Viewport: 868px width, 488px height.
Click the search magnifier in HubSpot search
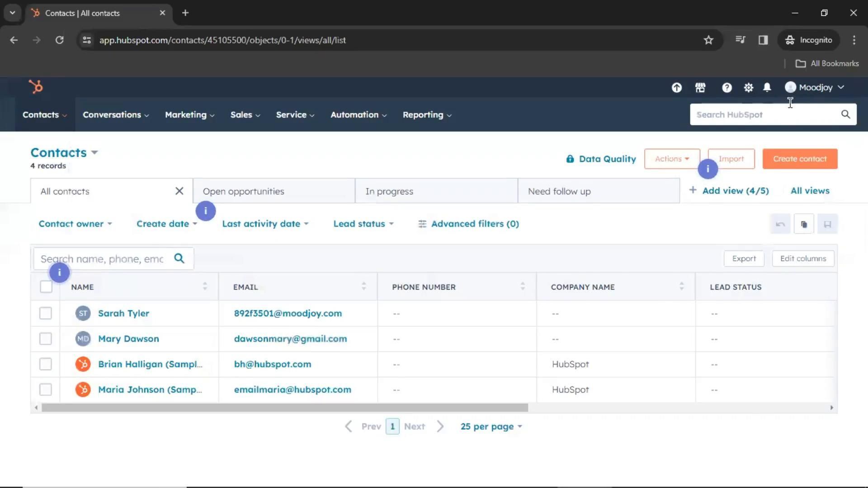(845, 114)
